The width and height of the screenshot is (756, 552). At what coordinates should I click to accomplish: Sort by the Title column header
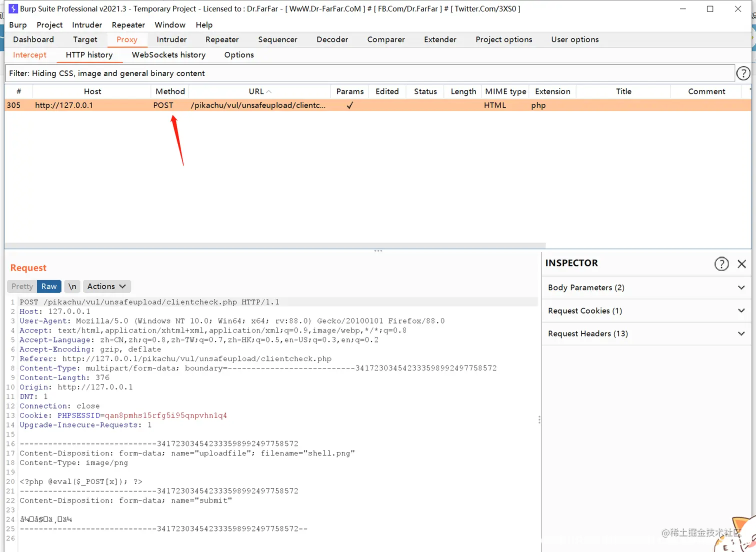[x=623, y=91]
